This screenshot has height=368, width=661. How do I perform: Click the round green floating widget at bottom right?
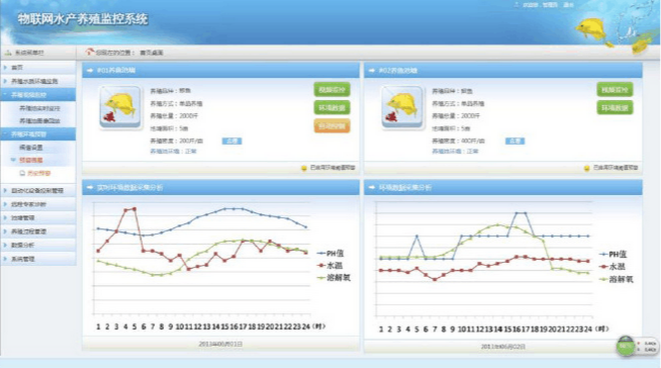(x=626, y=346)
